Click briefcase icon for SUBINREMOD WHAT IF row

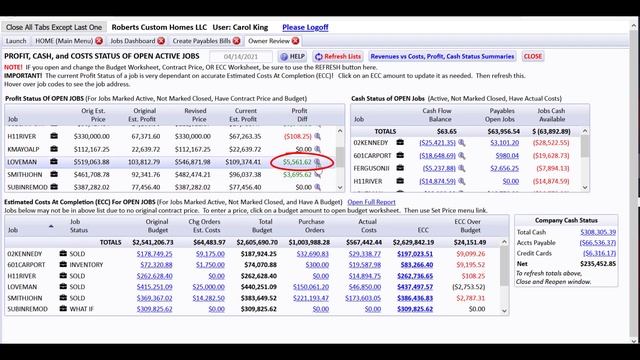63,309
